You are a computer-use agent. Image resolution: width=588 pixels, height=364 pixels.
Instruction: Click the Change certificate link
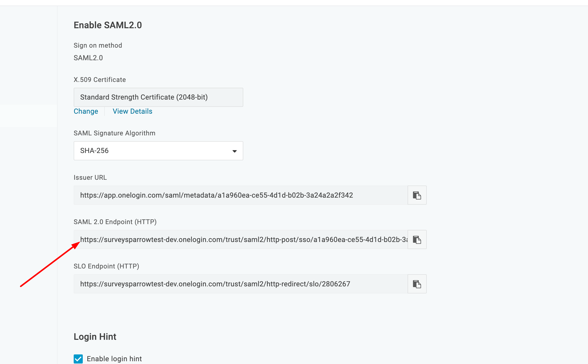(x=86, y=111)
